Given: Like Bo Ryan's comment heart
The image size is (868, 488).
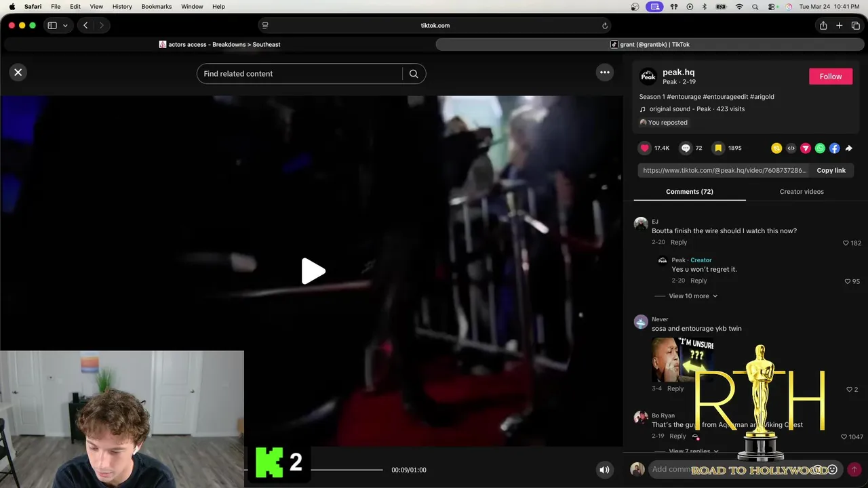Looking at the screenshot, I should tap(844, 437).
